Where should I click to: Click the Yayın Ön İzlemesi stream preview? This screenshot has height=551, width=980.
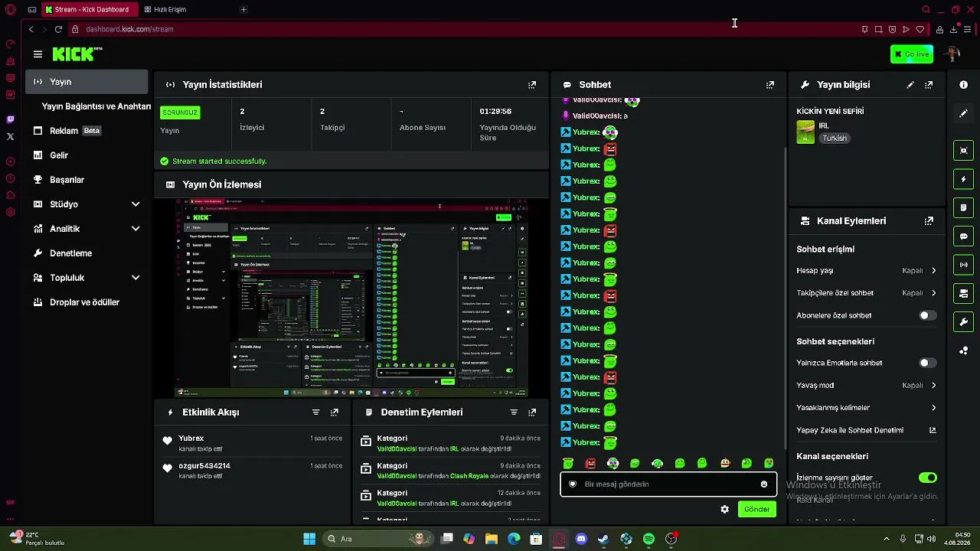point(351,298)
